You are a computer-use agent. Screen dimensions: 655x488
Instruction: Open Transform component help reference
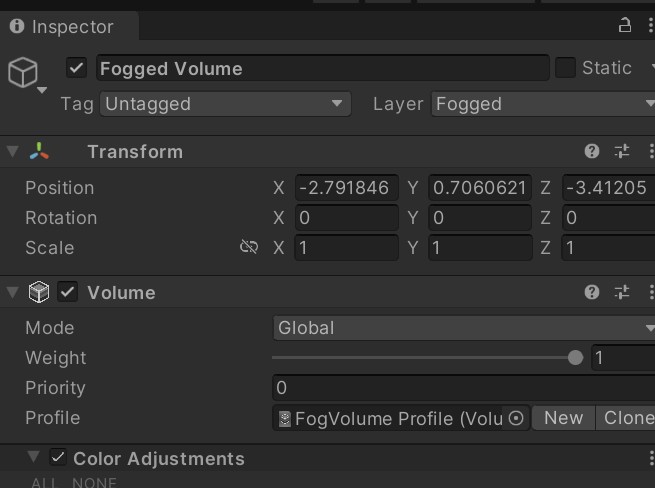[592, 152]
